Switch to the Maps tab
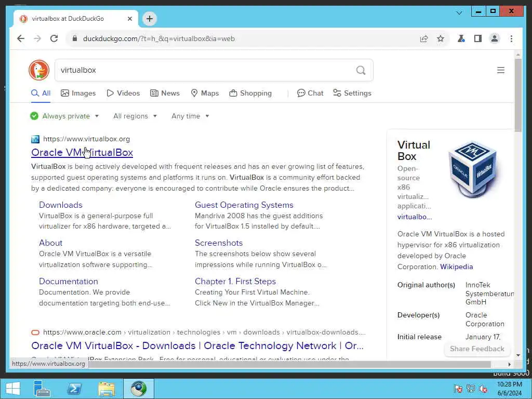 [x=205, y=93]
